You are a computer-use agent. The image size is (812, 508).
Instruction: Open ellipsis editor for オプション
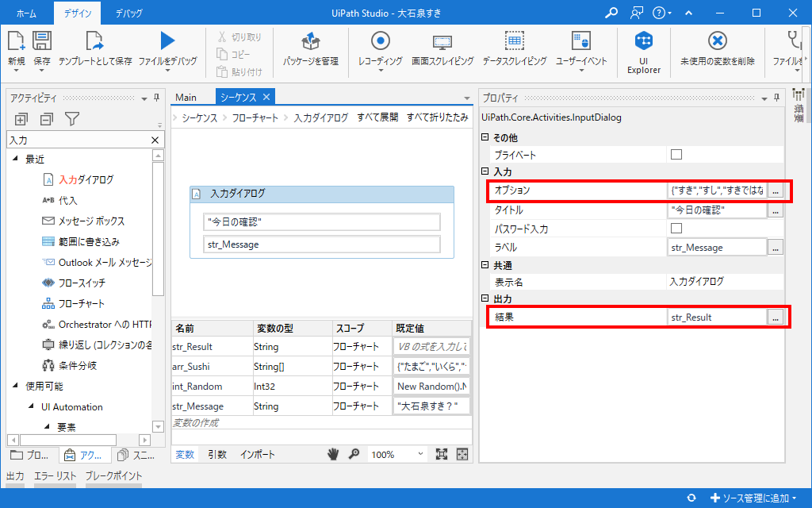click(776, 190)
